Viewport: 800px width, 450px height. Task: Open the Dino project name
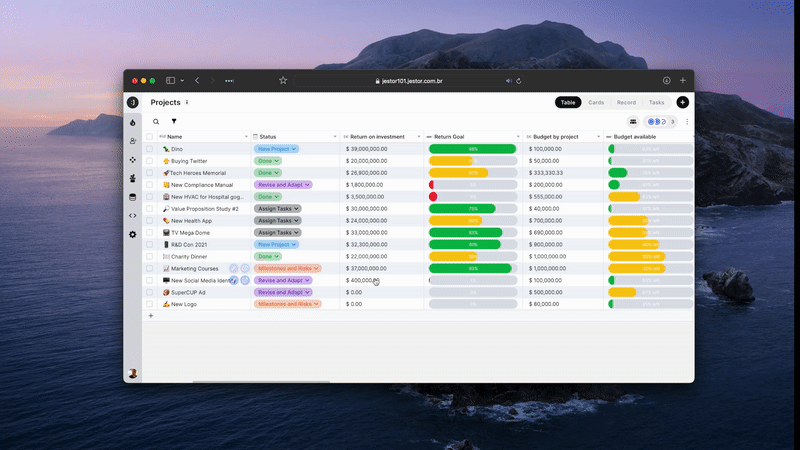[177, 149]
